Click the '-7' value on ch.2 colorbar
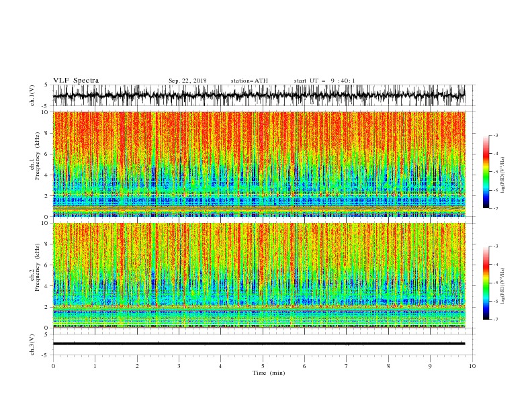Image resolution: width=532 pixels, height=411 pixels. pos(496,319)
